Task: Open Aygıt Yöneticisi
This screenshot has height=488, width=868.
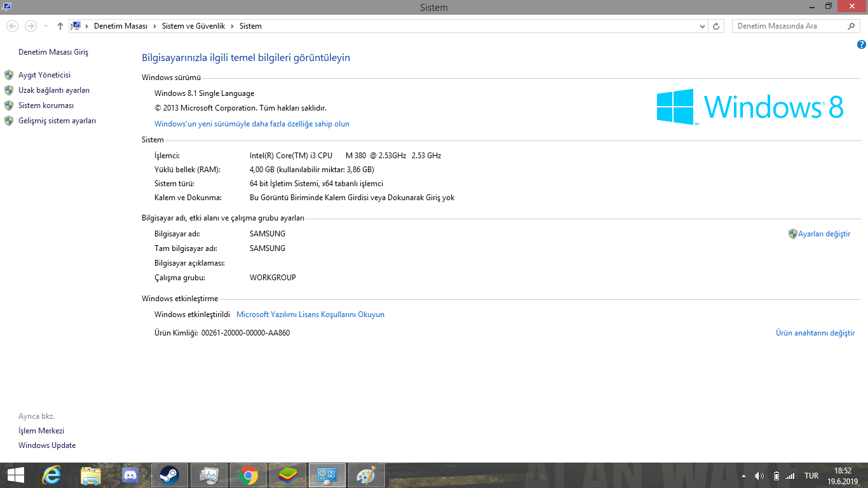Action: [44, 75]
